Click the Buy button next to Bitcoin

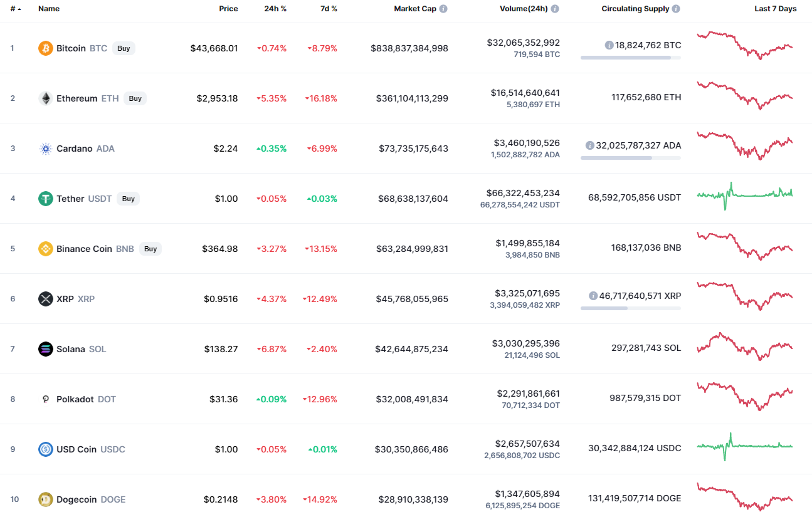[x=124, y=48]
